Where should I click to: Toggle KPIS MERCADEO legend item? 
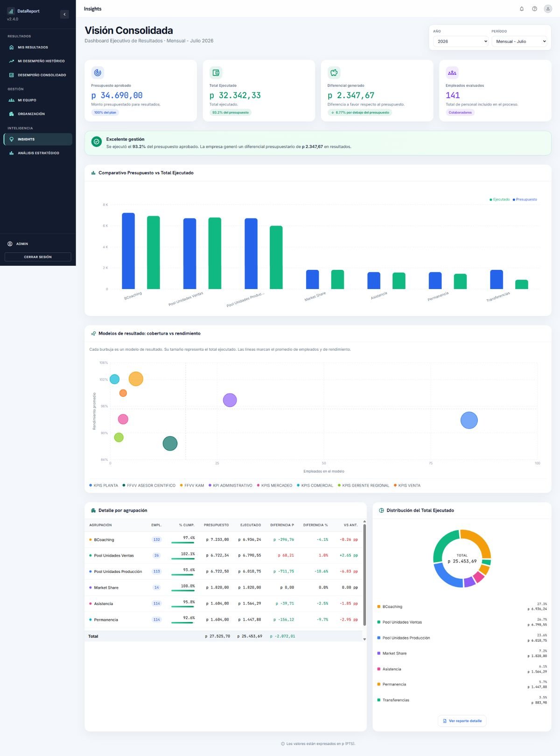274,486
